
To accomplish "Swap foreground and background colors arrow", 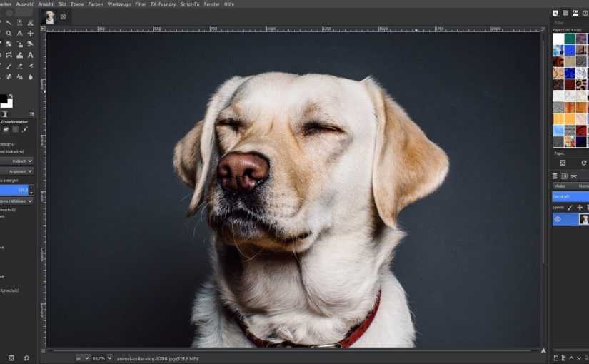I will (x=11, y=96).
